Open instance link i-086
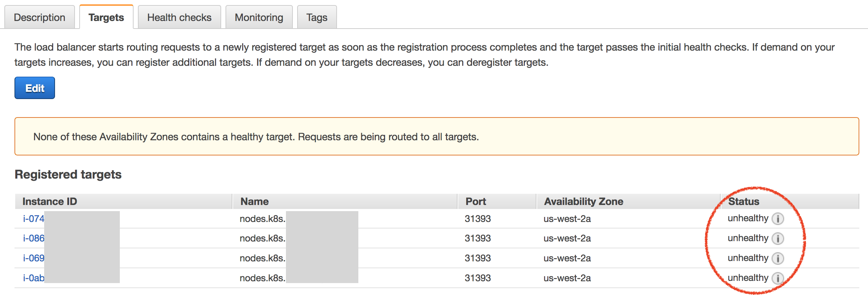 coord(34,239)
